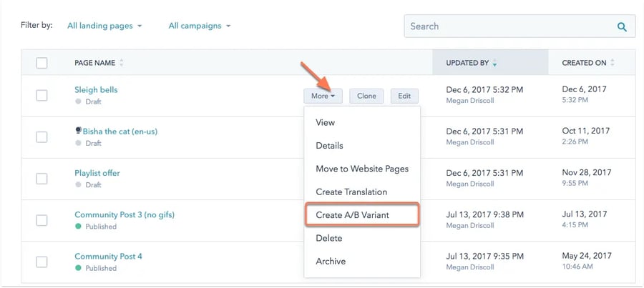This screenshot has height=288, width=644.
Task: Open the Community Post 4 link
Action: (x=109, y=257)
